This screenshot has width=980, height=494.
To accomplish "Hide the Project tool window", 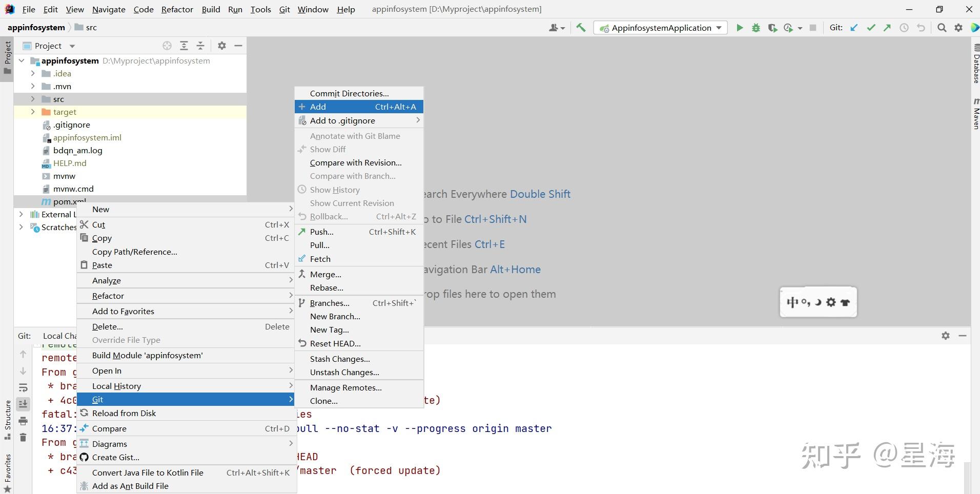I will pyautogui.click(x=238, y=46).
